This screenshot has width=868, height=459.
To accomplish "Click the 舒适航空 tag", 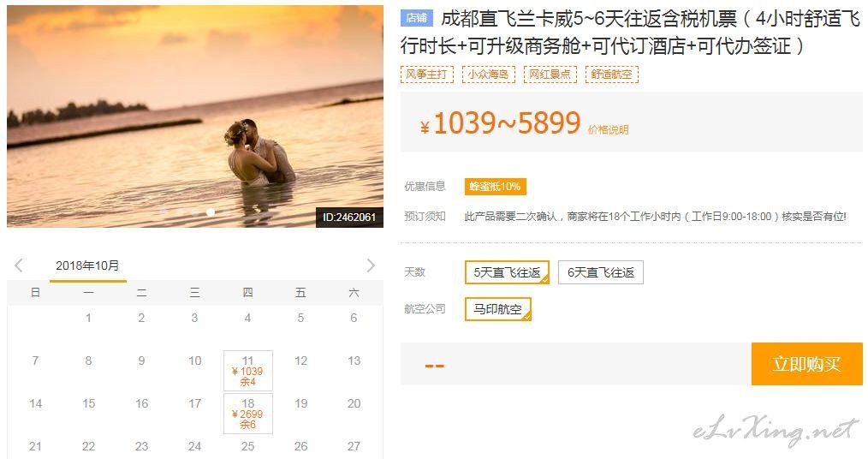I will [612, 75].
